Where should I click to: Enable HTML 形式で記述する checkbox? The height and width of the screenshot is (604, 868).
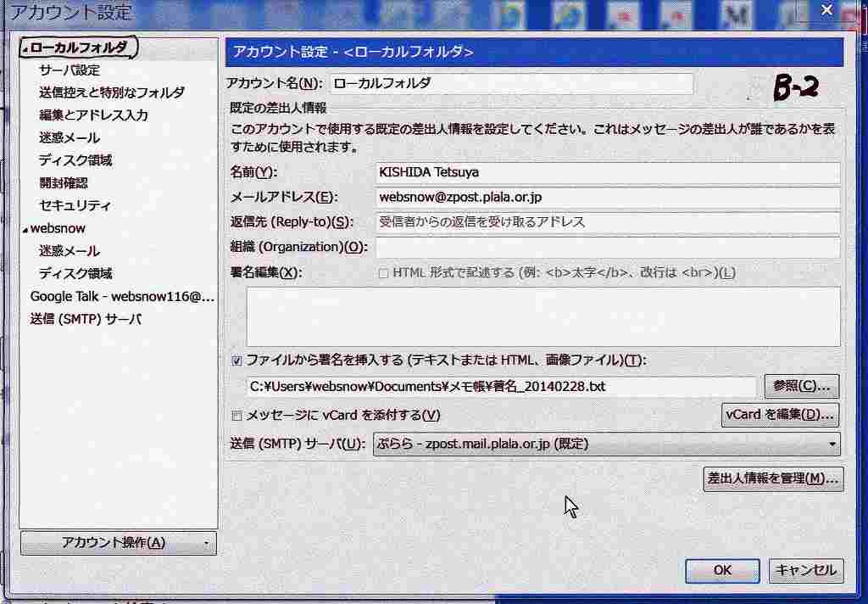click(x=384, y=273)
